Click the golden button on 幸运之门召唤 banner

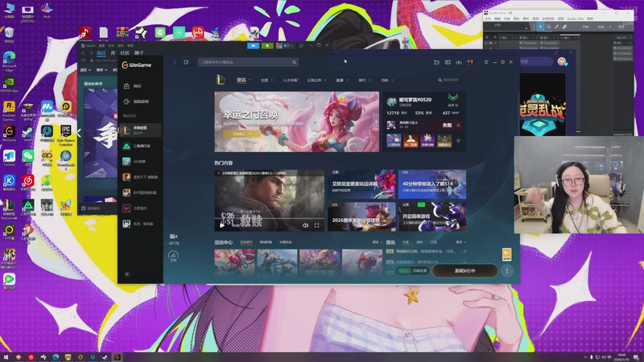[242, 134]
